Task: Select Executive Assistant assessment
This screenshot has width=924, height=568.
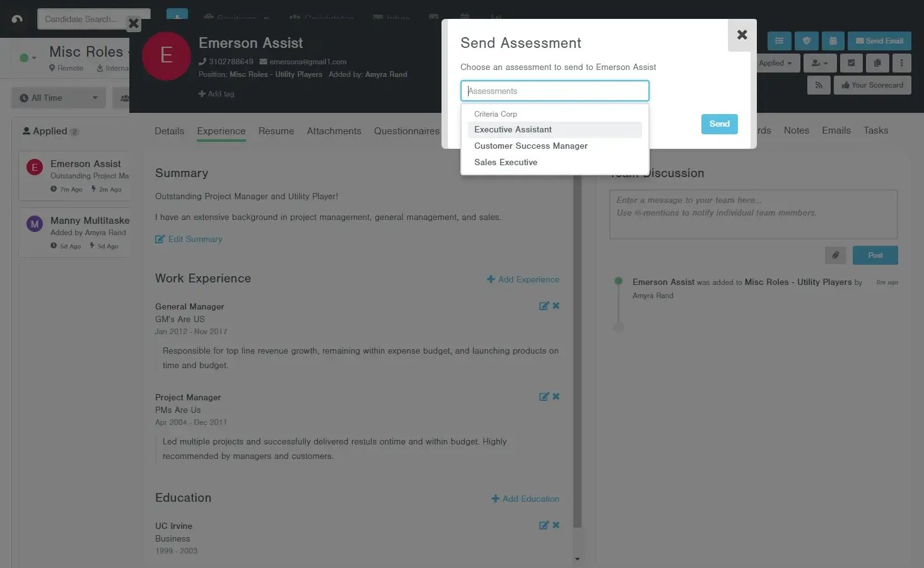Action: point(555,130)
